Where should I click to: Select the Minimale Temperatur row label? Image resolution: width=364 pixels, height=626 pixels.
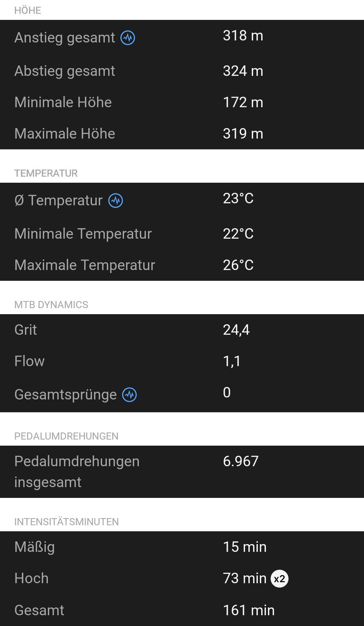point(83,234)
